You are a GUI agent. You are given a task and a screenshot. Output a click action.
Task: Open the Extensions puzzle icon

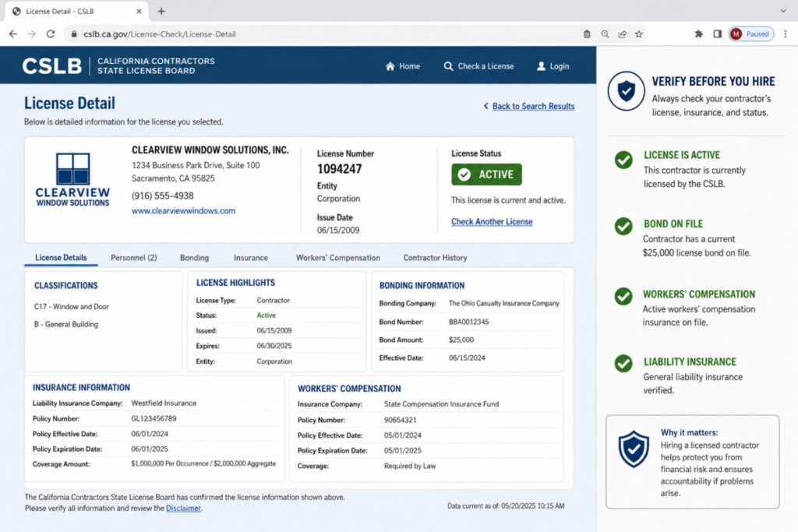point(699,34)
